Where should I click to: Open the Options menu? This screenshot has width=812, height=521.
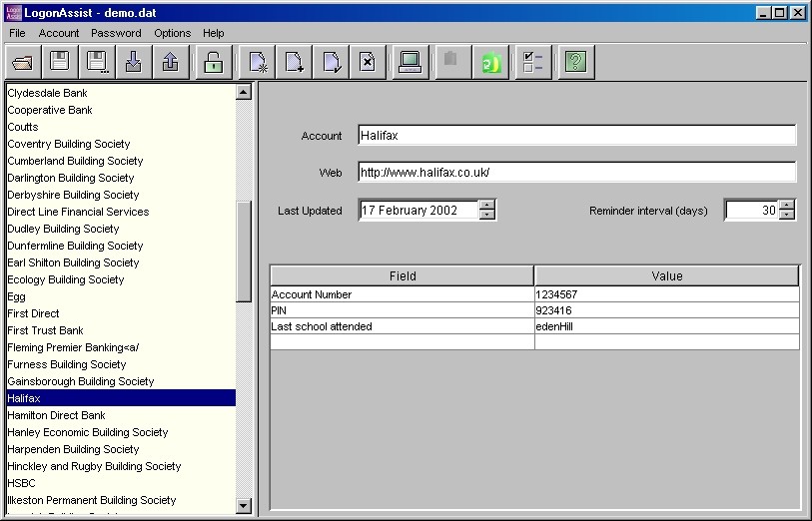(x=173, y=33)
